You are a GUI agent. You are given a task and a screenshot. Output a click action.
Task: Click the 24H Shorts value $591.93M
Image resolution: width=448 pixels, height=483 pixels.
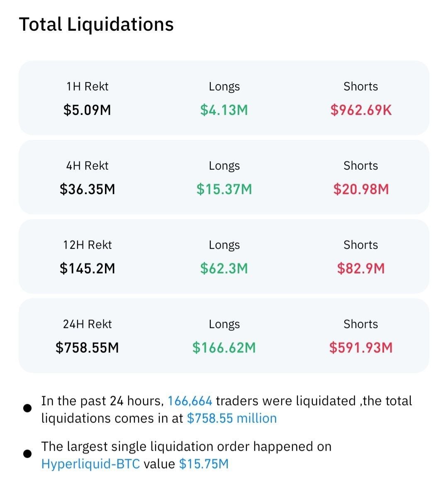coord(361,348)
